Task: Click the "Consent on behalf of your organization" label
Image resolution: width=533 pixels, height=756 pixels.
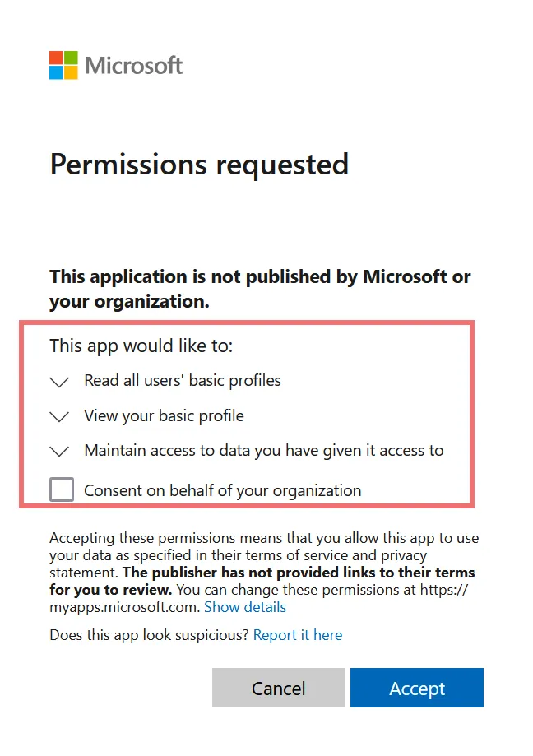Action: 222,491
